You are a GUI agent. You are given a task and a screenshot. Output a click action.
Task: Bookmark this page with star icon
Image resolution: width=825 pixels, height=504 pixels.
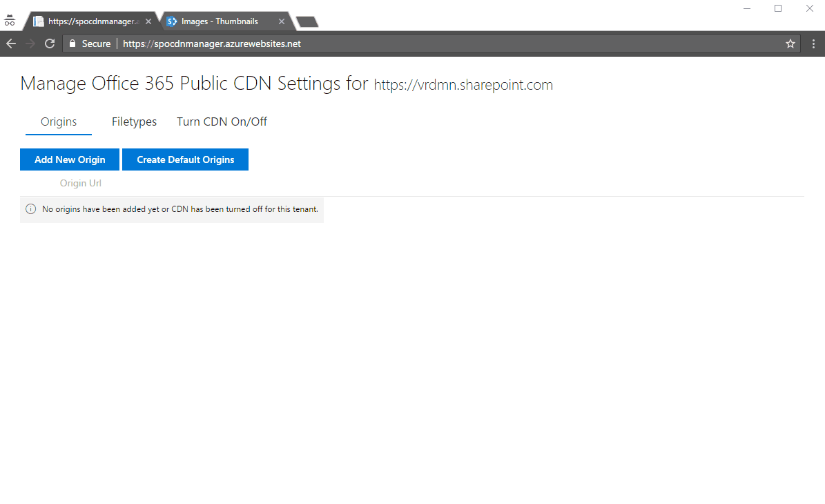790,43
